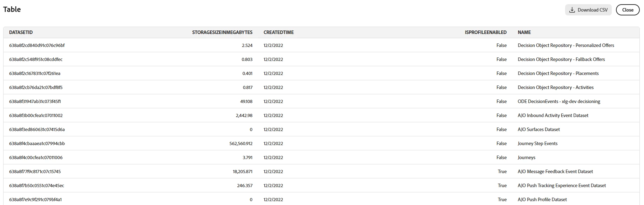Select the created date in Journey Step Events row
The image size is (644, 205).
[273, 143]
